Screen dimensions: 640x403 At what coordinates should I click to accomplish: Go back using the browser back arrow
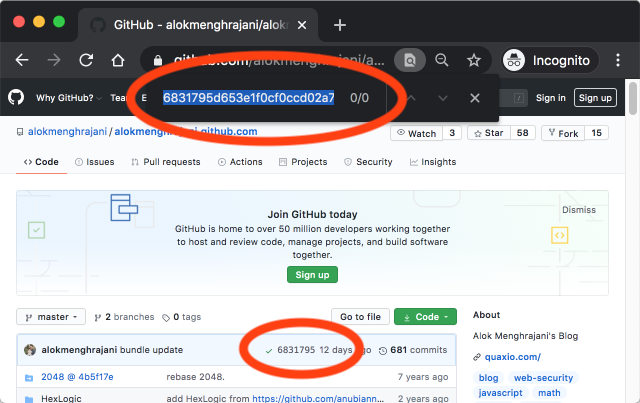coord(22,60)
